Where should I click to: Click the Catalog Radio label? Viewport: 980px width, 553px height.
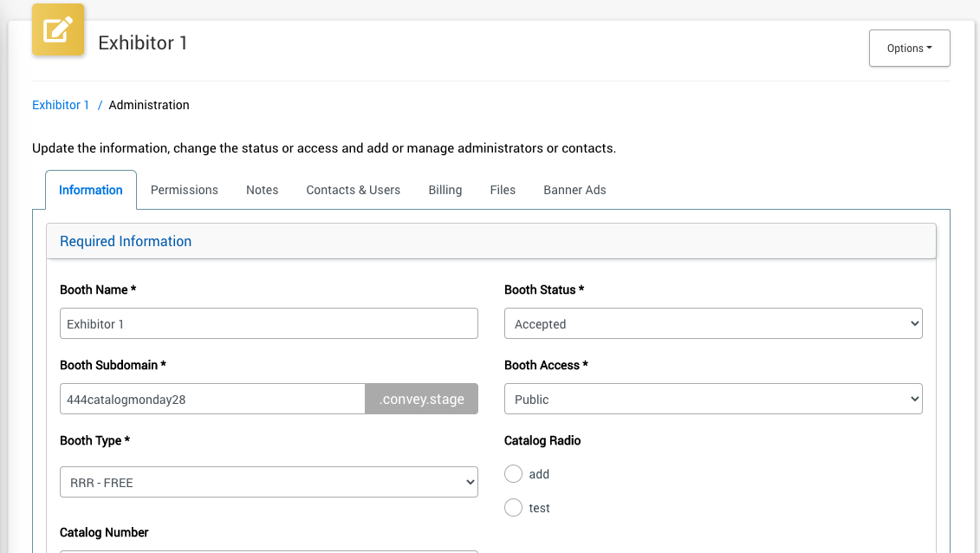tap(542, 440)
